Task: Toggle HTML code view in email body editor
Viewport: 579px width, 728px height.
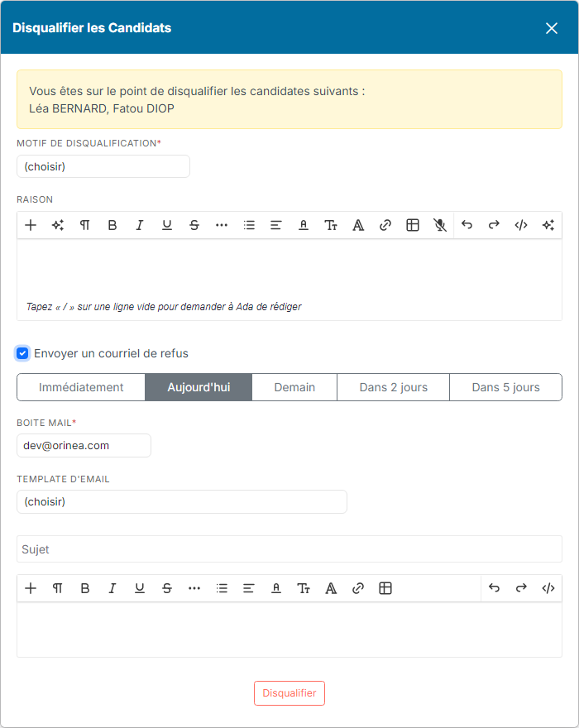Action: coord(548,588)
